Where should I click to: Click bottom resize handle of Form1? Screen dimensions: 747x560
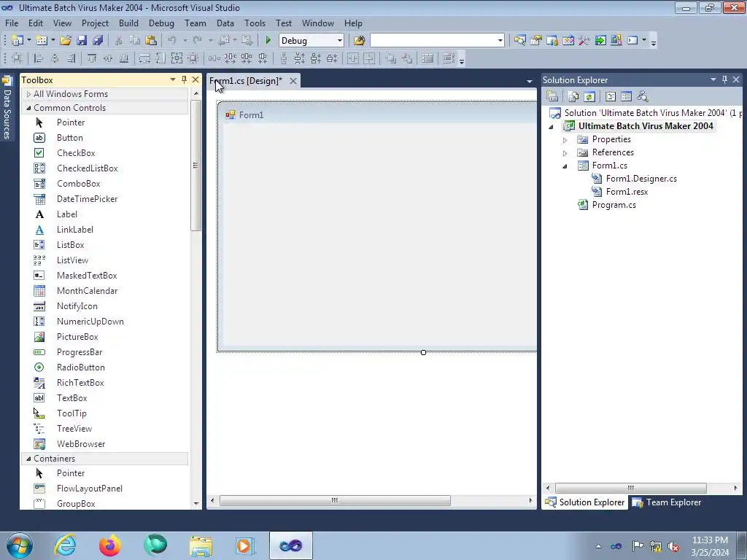point(423,352)
